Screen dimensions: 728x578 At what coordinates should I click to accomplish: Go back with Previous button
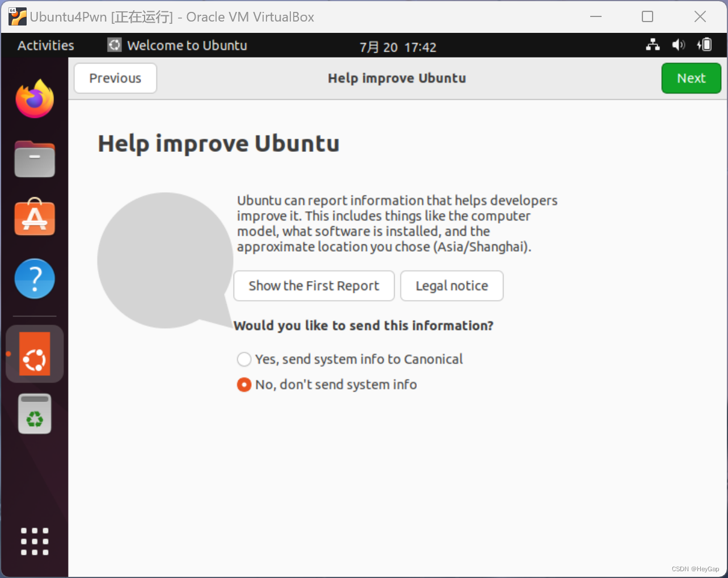tap(115, 78)
